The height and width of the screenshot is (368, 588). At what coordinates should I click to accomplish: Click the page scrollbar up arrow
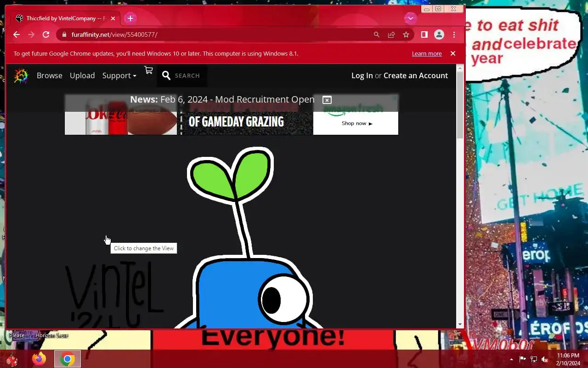pyautogui.click(x=460, y=68)
